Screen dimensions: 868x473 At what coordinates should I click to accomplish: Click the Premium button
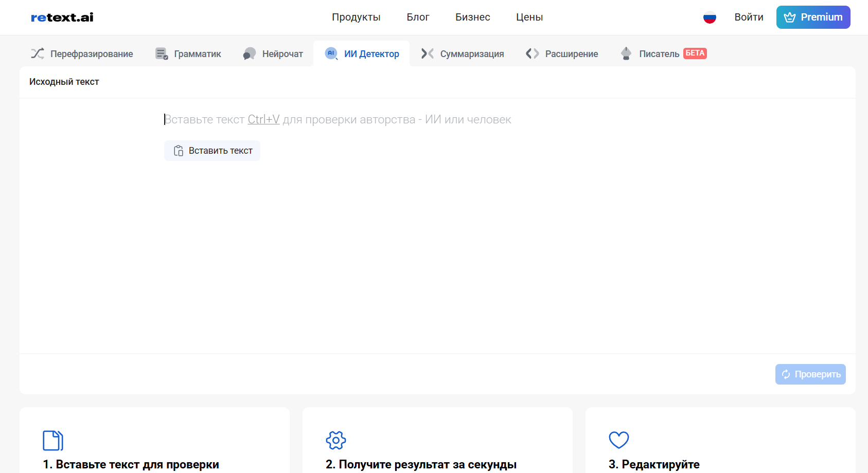813,17
